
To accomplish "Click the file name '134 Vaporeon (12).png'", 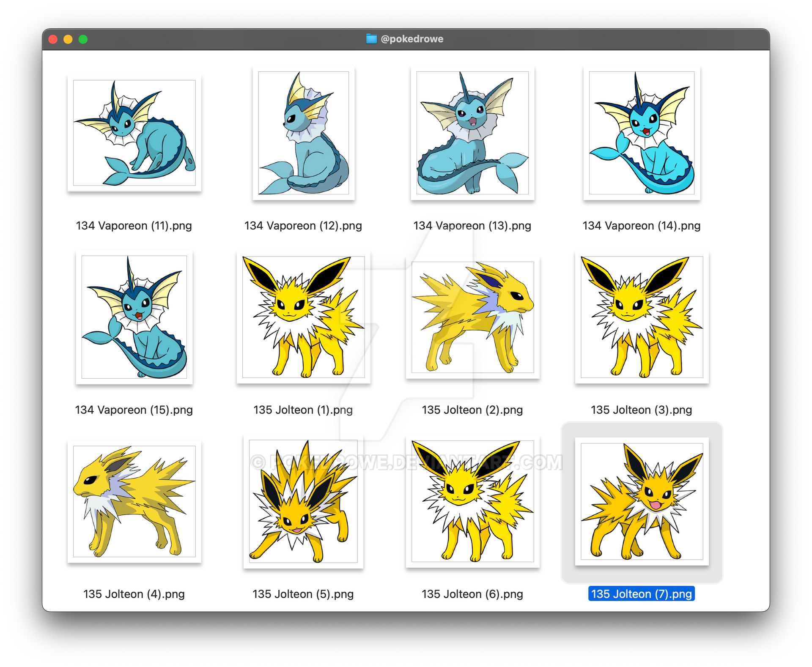I will tap(303, 226).
